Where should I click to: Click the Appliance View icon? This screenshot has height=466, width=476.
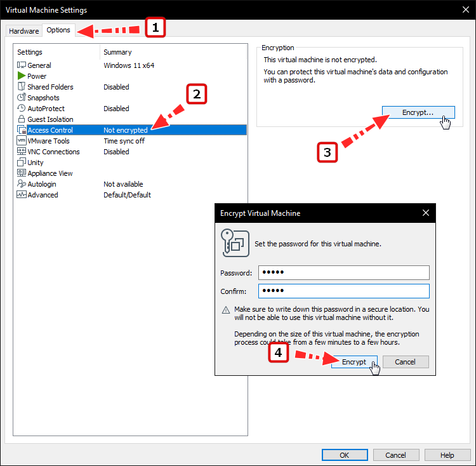(x=21, y=173)
